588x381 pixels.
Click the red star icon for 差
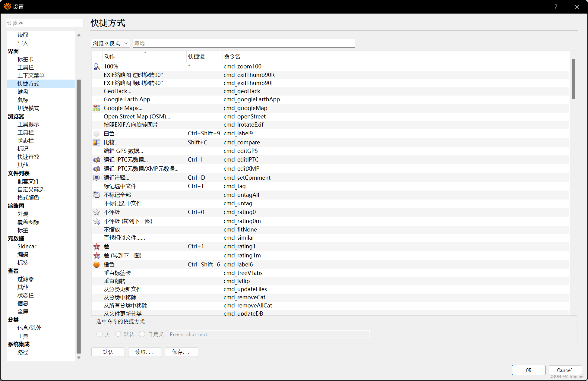[x=96, y=247]
